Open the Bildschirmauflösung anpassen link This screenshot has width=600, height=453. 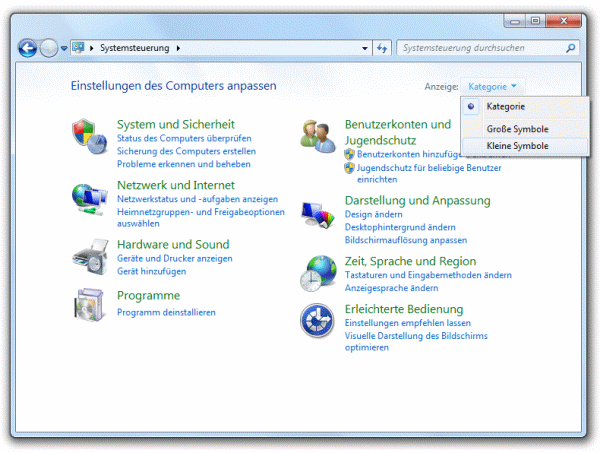point(405,241)
